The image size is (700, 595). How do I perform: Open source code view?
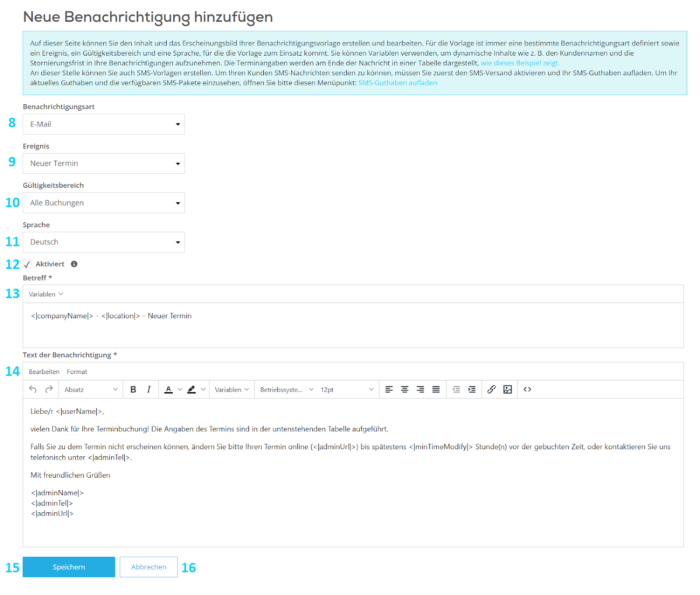click(527, 389)
